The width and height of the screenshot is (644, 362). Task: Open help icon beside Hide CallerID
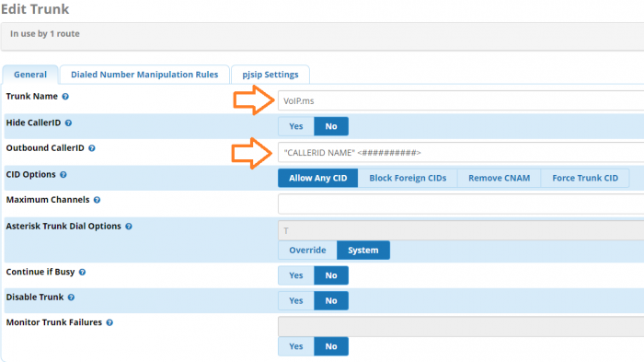click(69, 123)
